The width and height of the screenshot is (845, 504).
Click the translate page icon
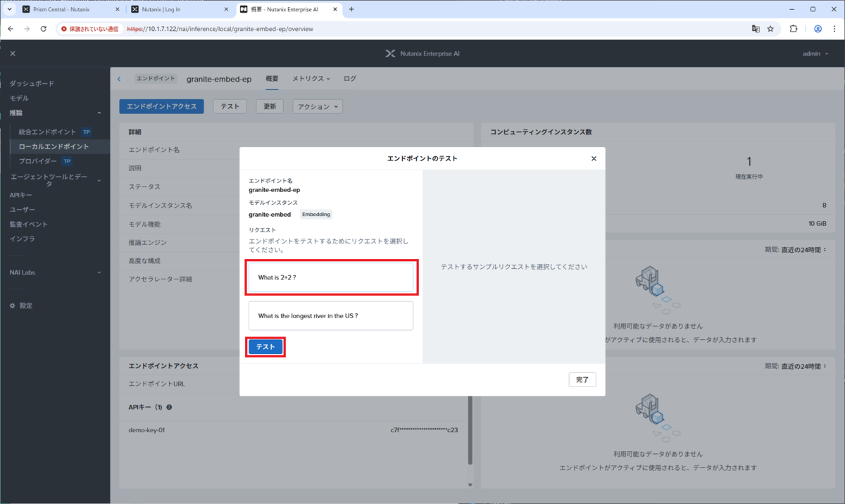755,29
